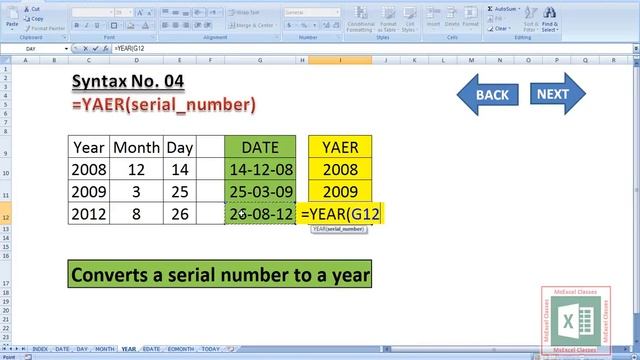Screen dimensions: 640x360
Task: Switch to the EOMONTH sheet tab
Action: click(x=181, y=349)
